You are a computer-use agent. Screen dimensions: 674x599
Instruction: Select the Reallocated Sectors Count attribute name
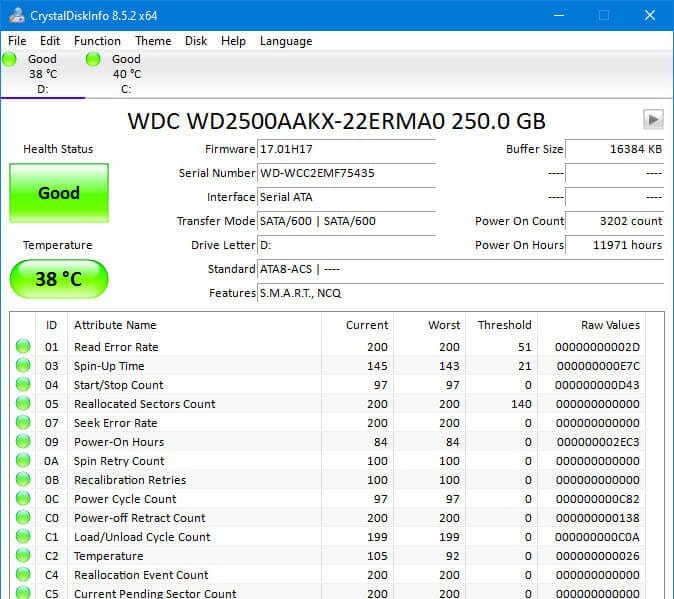(144, 404)
